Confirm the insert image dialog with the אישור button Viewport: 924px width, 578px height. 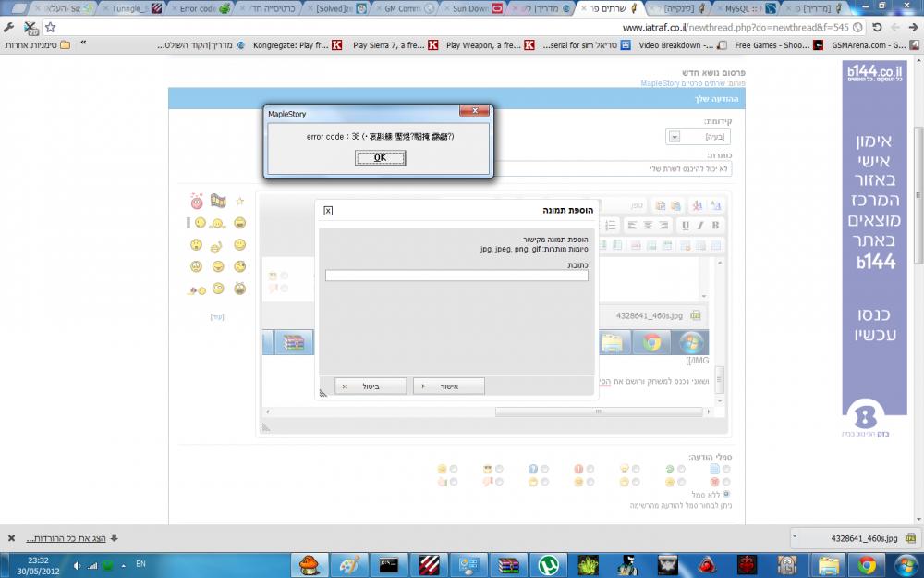pos(448,387)
